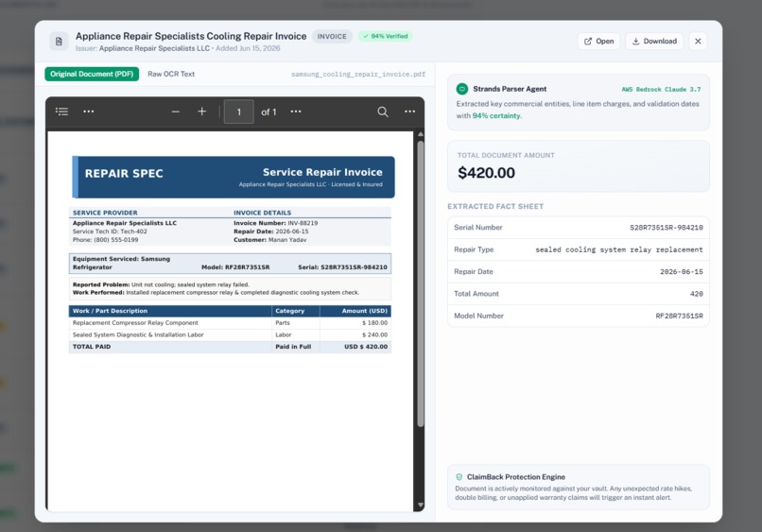Zoom out the PDF with minus icon
Image resolution: width=762 pixels, height=532 pixels.
[x=176, y=112]
